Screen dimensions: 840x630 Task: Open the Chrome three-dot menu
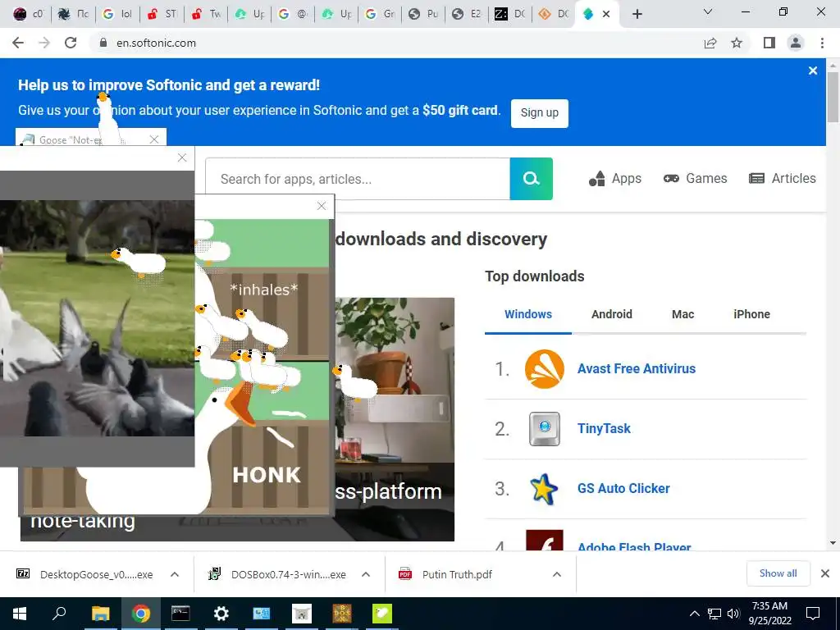click(x=822, y=43)
